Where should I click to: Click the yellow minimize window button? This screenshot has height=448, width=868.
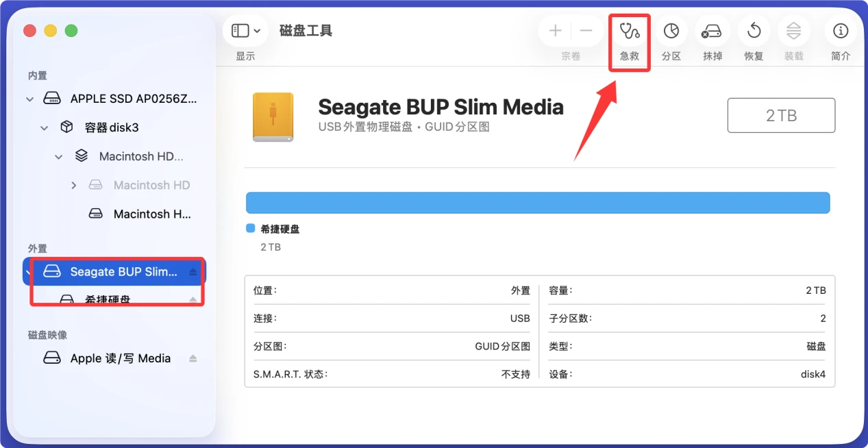50,31
